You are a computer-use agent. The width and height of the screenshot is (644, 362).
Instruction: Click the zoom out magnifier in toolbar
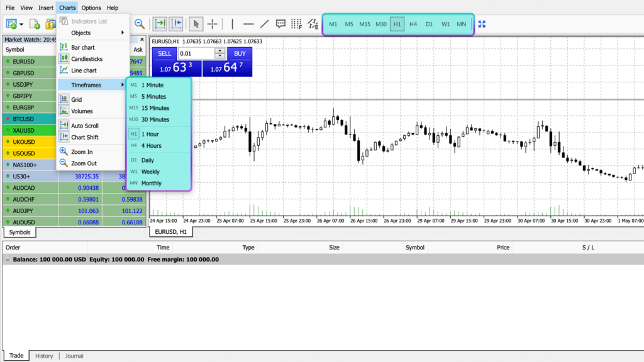pyautogui.click(x=140, y=25)
